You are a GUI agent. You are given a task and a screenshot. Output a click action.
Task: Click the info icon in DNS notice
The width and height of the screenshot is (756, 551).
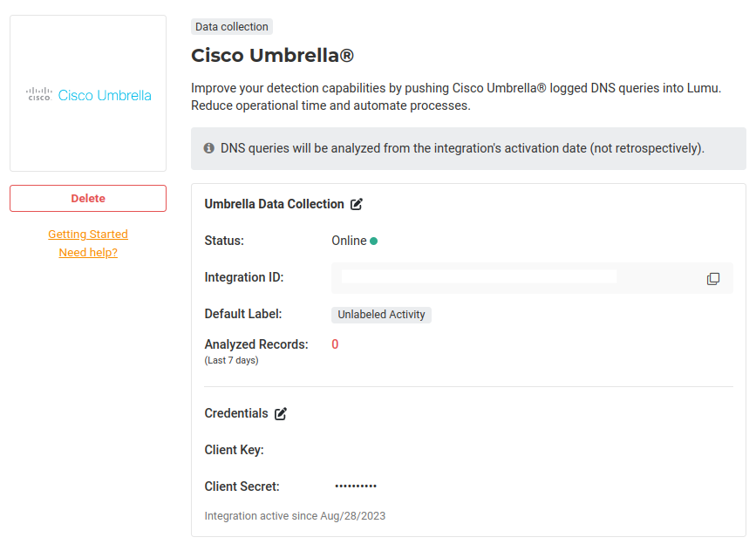coord(209,148)
